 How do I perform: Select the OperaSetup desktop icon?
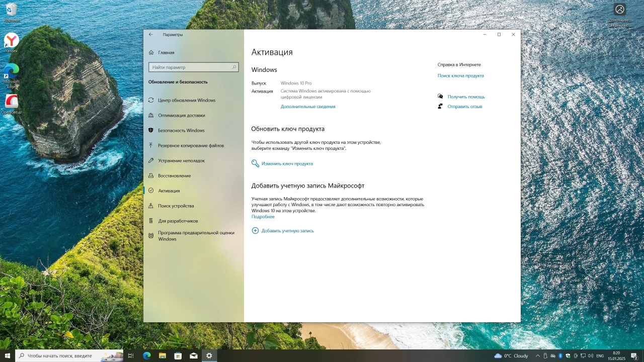[x=11, y=105]
